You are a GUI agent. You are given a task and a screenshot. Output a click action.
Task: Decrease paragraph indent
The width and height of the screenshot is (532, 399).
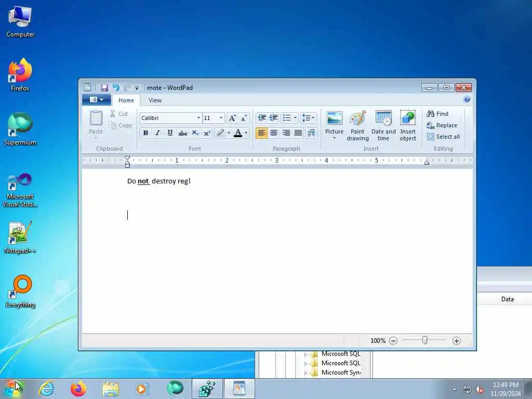pyautogui.click(x=262, y=118)
